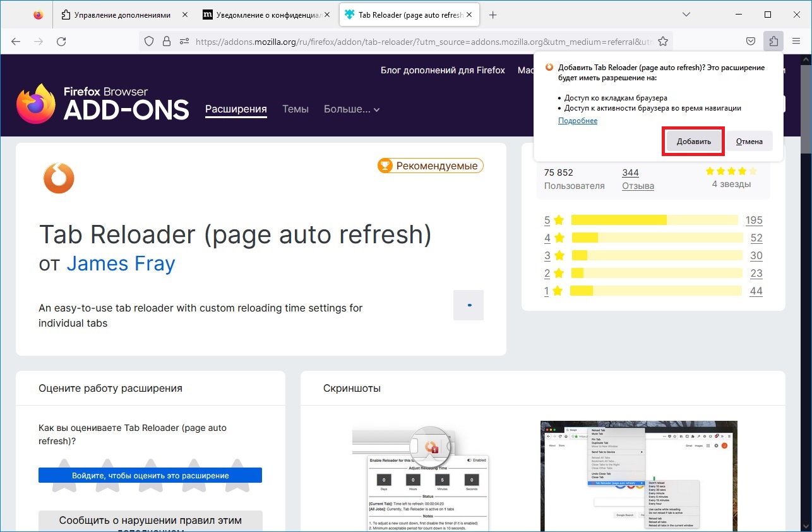
Task: Click the four-star rating bar
Action: pyautogui.click(x=657, y=238)
